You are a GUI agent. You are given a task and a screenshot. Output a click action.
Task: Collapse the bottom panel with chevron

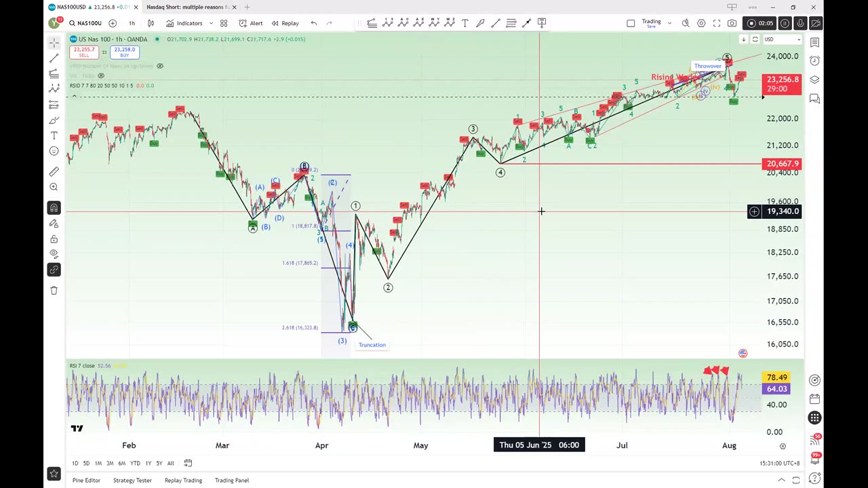point(781,481)
